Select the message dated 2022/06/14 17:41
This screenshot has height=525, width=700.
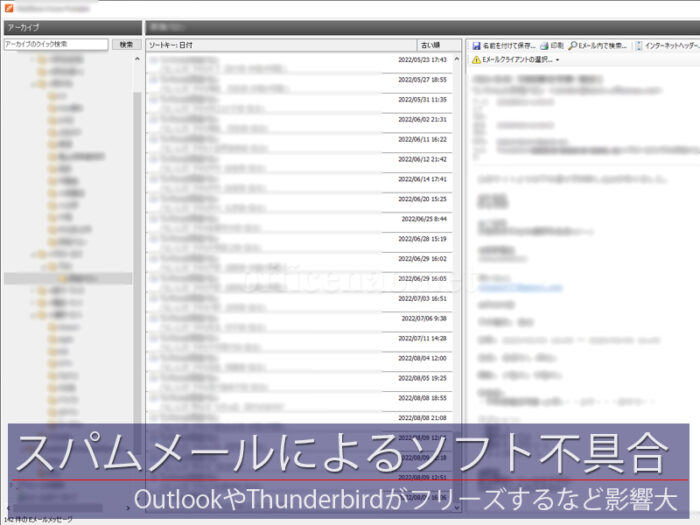(x=299, y=183)
